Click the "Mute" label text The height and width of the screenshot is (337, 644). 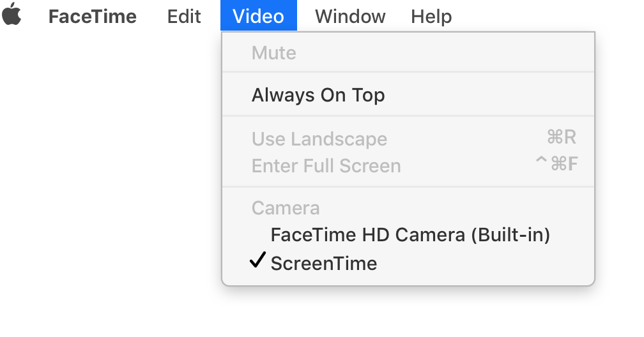tap(274, 53)
